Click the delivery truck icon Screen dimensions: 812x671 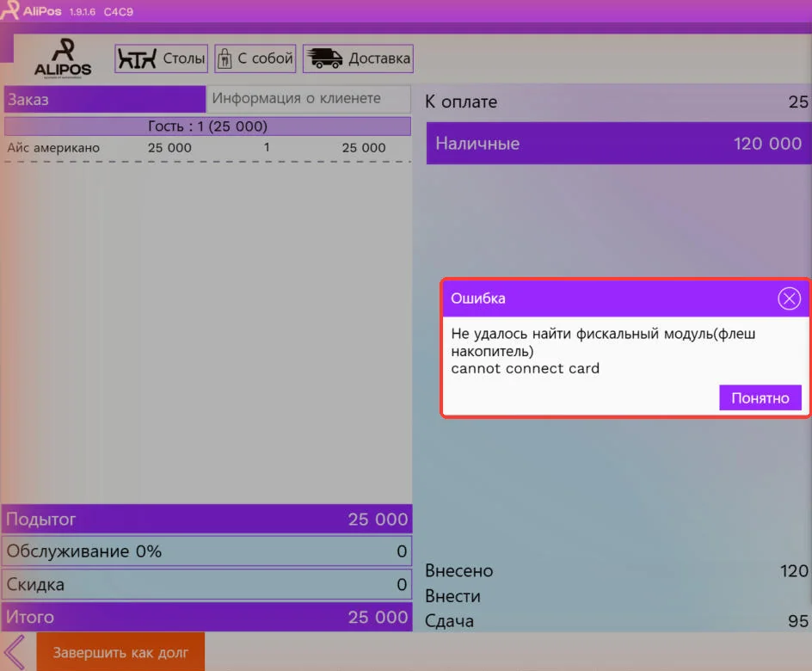[324, 58]
